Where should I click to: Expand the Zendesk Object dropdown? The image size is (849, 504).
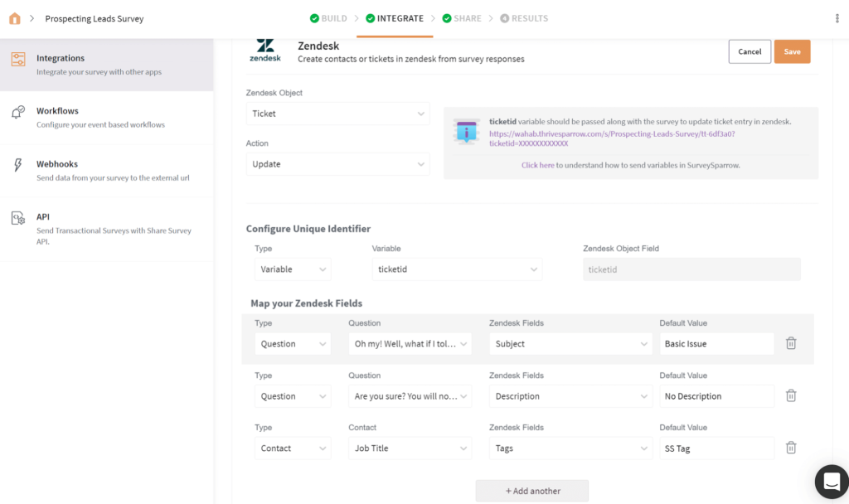337,114
